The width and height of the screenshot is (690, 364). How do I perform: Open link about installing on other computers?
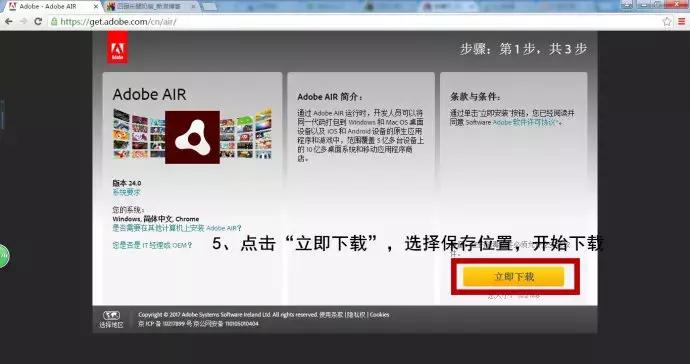[x=176, y=228]
